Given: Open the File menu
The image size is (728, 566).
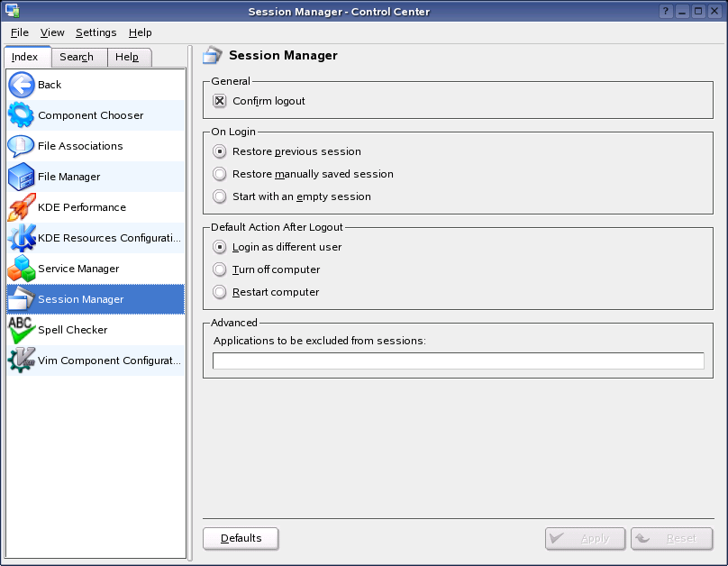Looking at the screenshot, I should coord(20,32).
